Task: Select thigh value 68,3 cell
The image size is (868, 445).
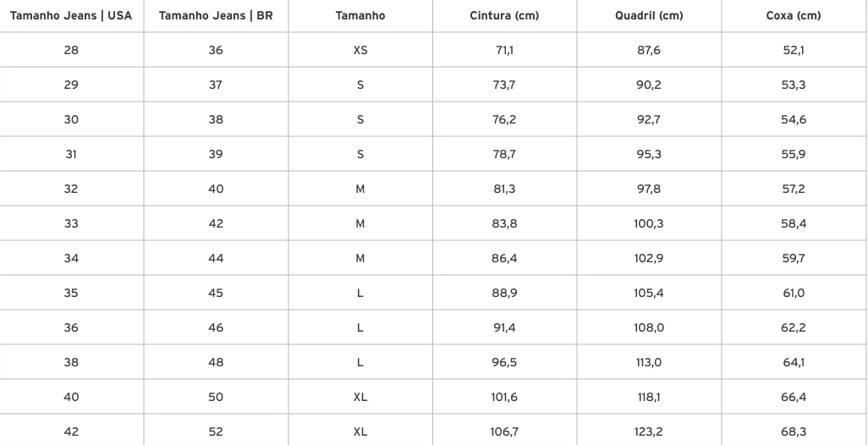Action: 794,431
